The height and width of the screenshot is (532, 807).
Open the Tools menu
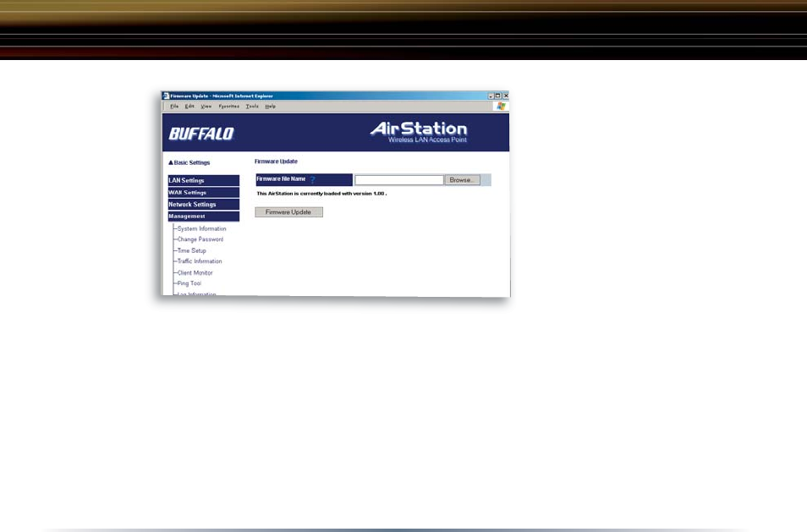tap(252, 106)
